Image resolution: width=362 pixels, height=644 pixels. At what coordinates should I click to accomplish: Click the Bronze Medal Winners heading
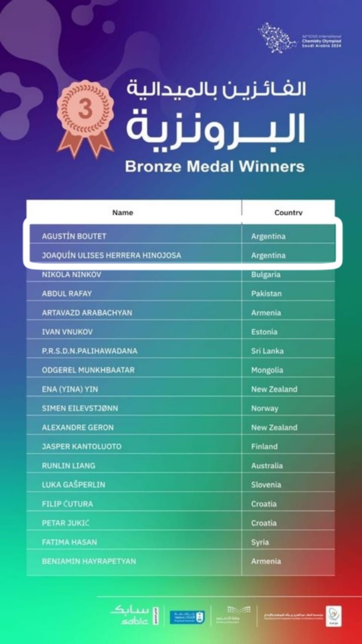[x=214, y=167]
